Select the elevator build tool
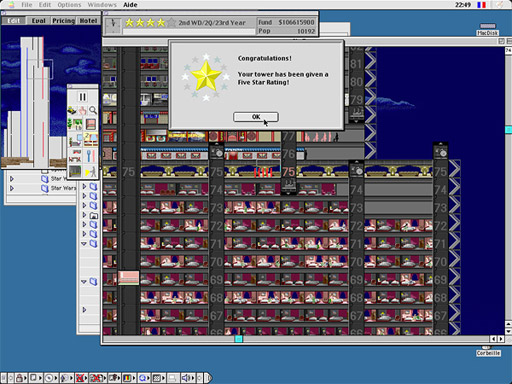 [91, 156]
